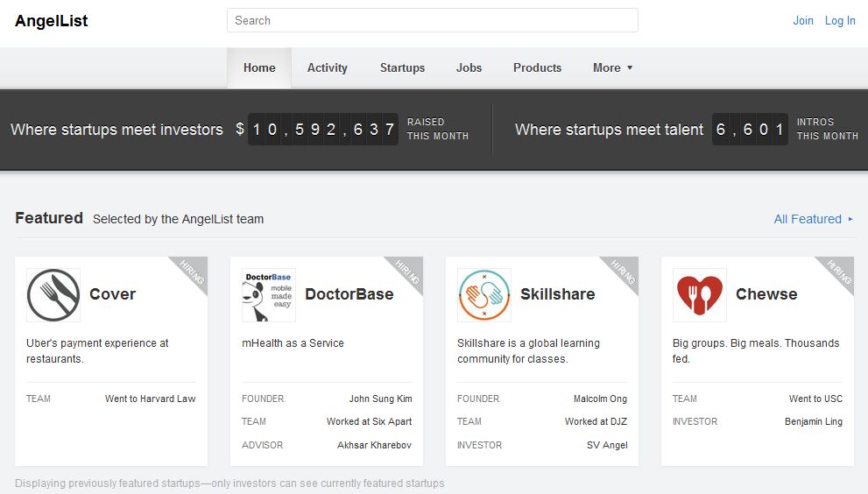This screenshot has width=868, height=494.
Task: Click the HIRING ribbon on Cover card
Action: [x=193, y=272]
